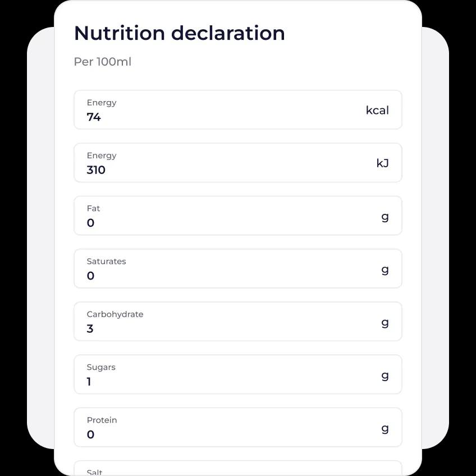The width and height of the screenshot is (476, 476).
Task: Click the kJ unit label
Action: point(382,163)
